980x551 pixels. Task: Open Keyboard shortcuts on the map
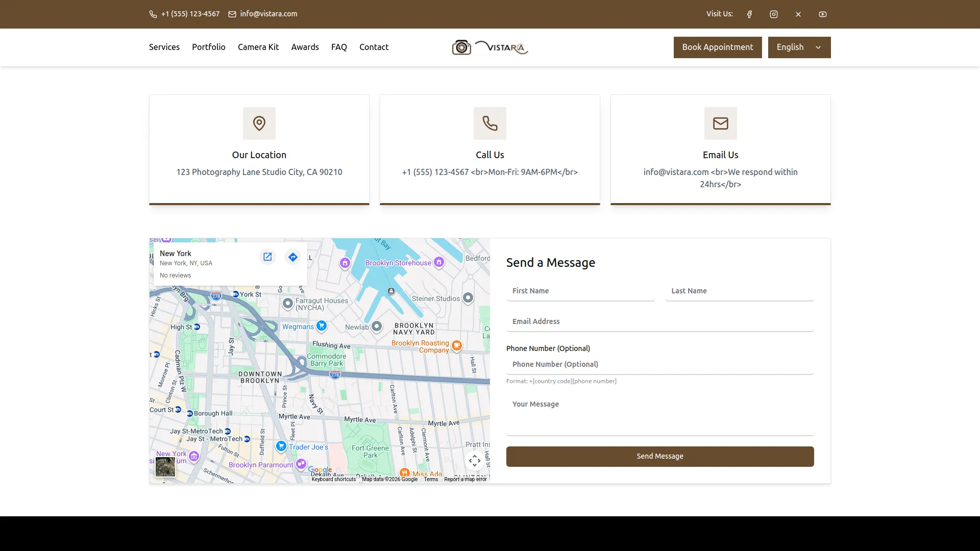click(x=334, y=479)
